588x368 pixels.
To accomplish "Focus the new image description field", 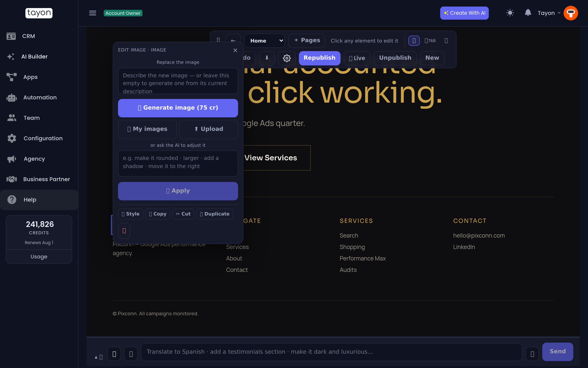I will [178, 81].
